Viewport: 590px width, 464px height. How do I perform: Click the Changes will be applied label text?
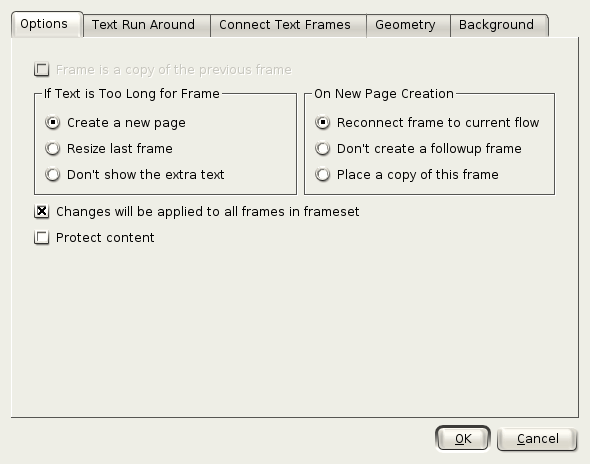208,212
